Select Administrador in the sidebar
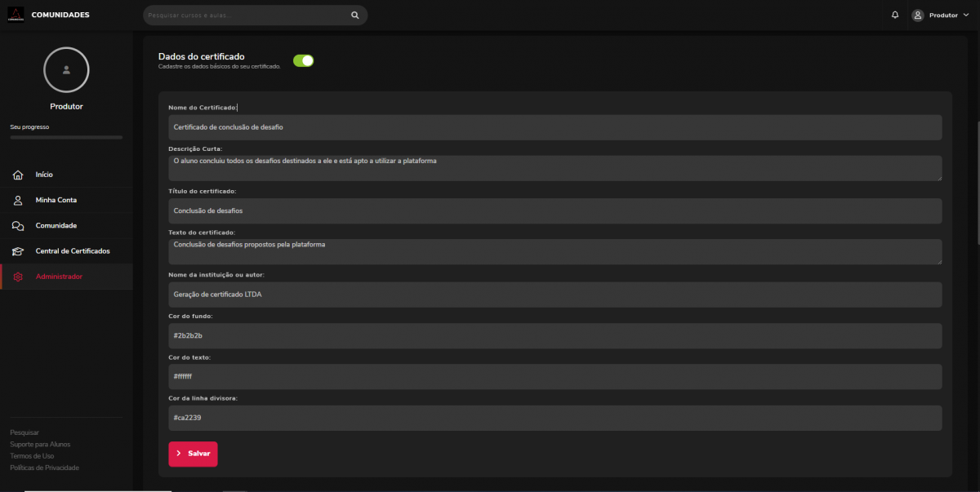Viewport: 980px width, 492px height. (x=59, y=277)
